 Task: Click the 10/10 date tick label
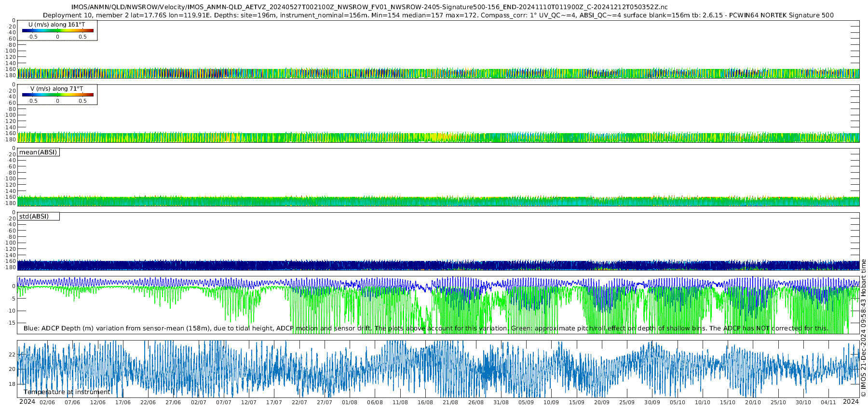(x=703, y=402)
